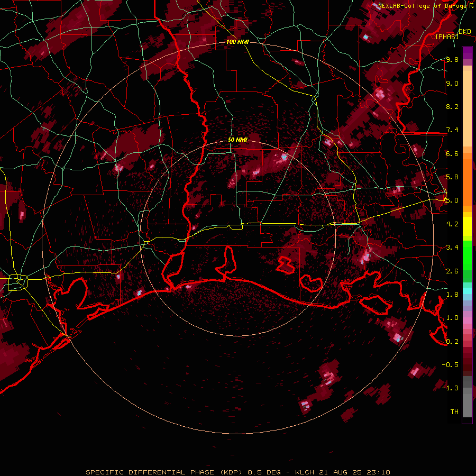Click the 9.0 scale value

pos(452,83)
